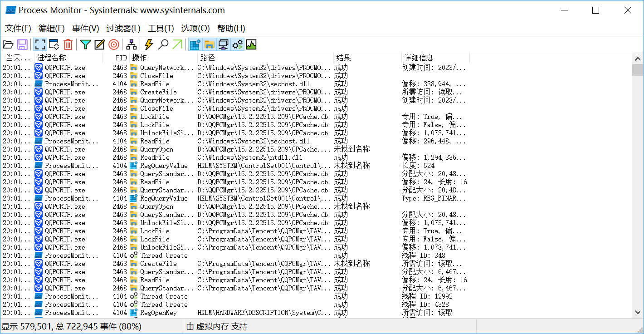
Task: Open the Highlight pencil icon
Action: point(99,44)
